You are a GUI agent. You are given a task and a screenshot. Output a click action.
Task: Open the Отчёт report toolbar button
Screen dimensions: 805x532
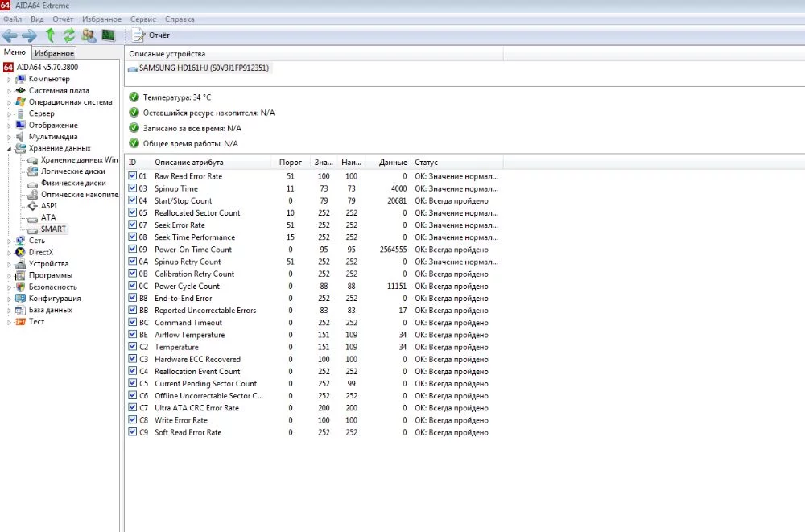151,35
